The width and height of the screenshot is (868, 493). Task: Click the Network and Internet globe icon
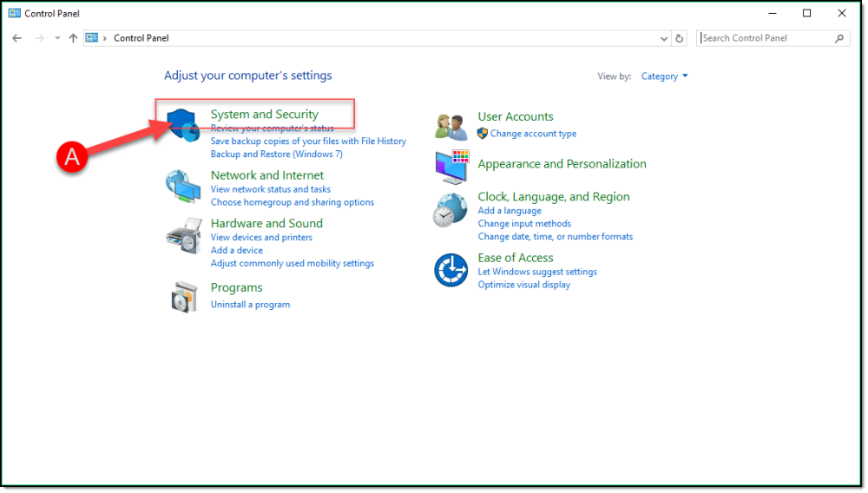[182, 186]
